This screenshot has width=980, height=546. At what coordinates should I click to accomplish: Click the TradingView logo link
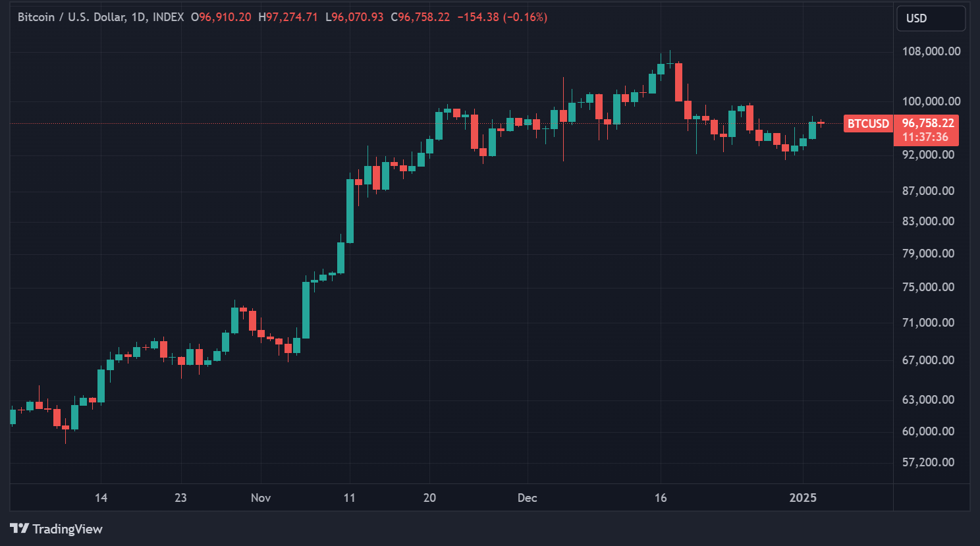coord(56,529)
